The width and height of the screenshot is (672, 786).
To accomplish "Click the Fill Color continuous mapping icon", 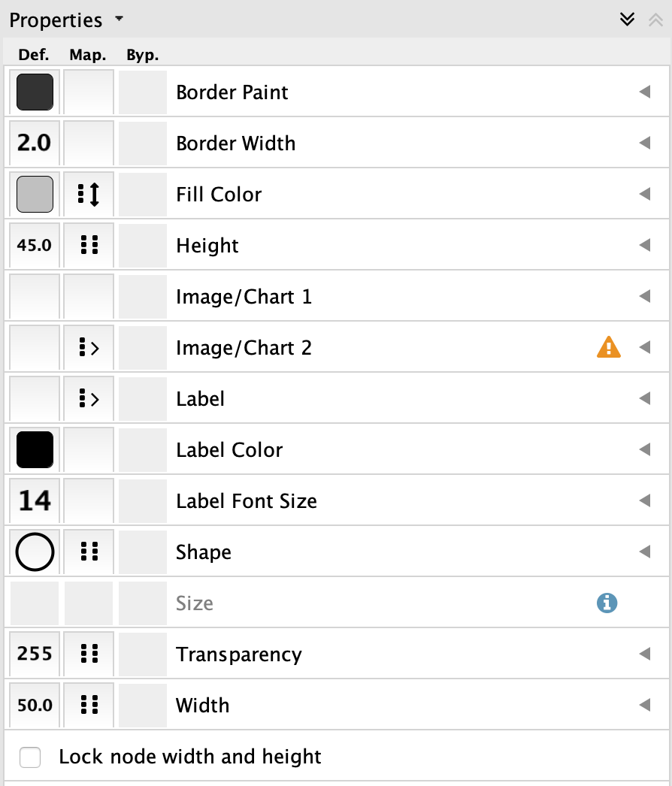I will (x=89, y=195).
